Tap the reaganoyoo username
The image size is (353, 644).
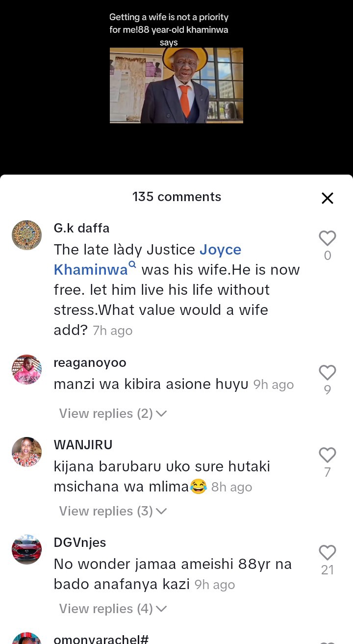coord(90,362)
